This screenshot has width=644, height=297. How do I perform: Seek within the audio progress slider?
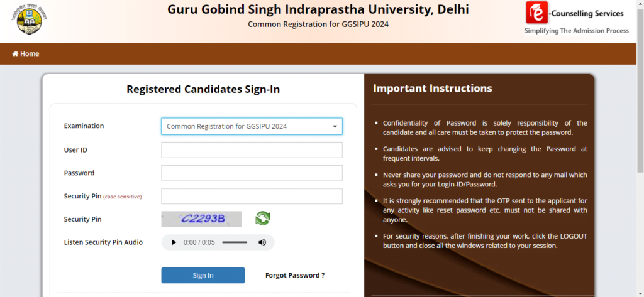pos(235,242)
